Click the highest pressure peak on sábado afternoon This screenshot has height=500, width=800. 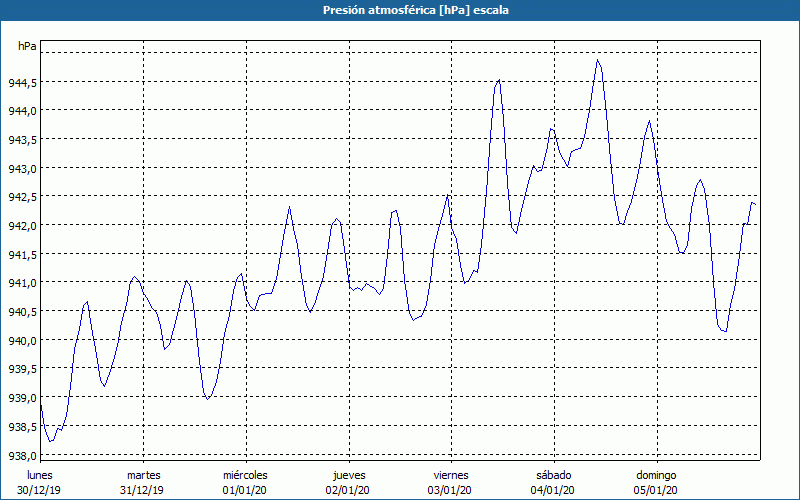[x=597, y=60]
